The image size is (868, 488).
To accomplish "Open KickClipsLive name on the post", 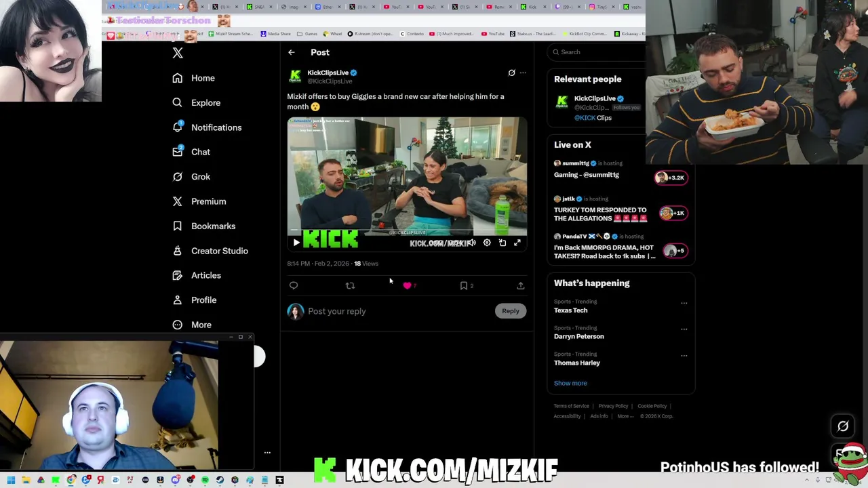I will click(328, 73).
